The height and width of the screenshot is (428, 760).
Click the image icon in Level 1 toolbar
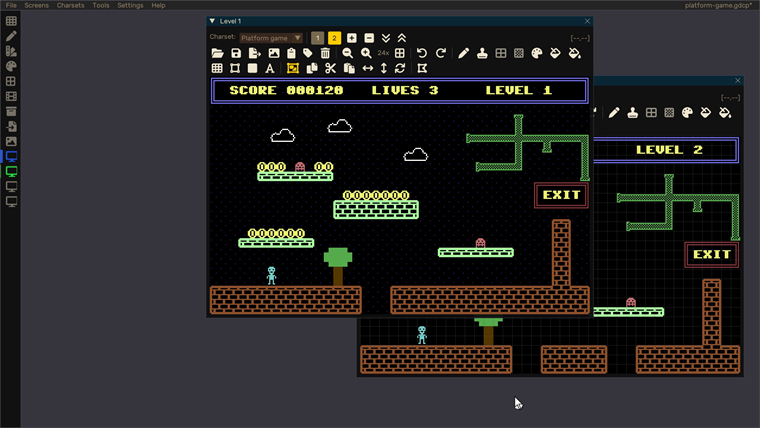pyautogui.click(x=273, y=53)
